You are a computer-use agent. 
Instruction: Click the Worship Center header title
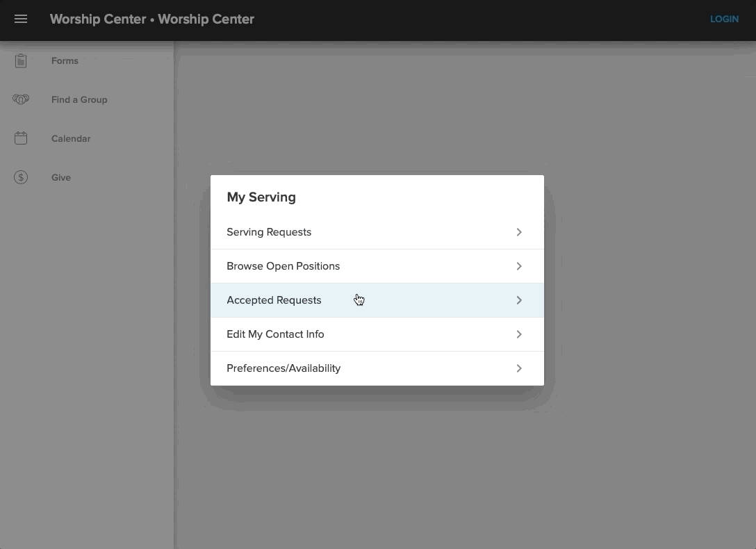pyautogui.click(x=152, y=19)
